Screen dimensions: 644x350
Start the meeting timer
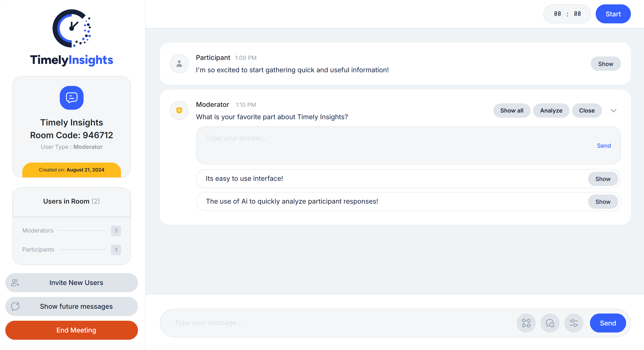[613, 14]
